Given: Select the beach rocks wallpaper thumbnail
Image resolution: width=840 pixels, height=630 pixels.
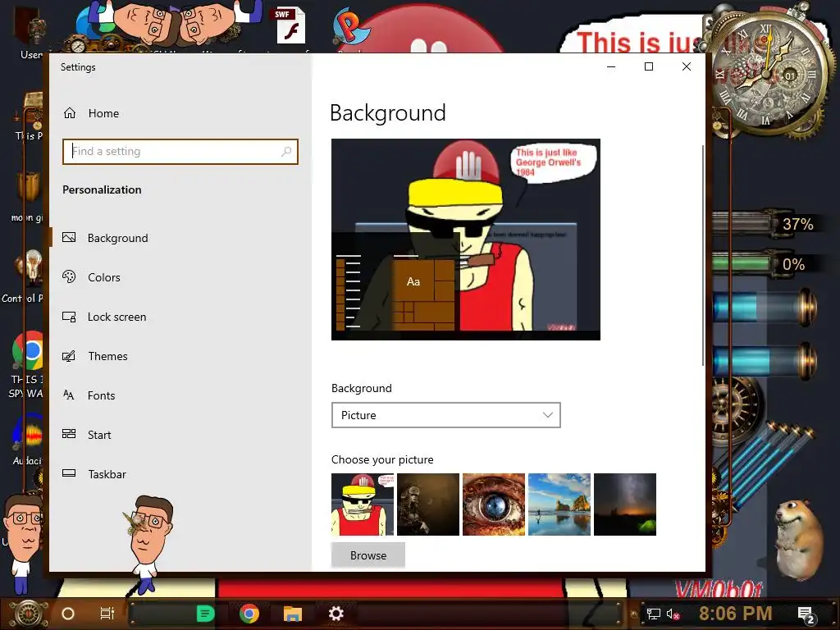Looking at the screenshot, I should point(559,504).
